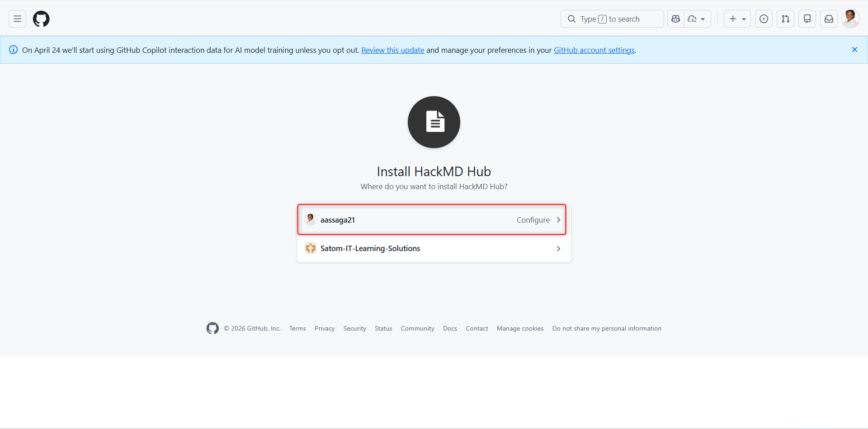
Task: Open the Community footer link
Action: (x=417, y=328)
